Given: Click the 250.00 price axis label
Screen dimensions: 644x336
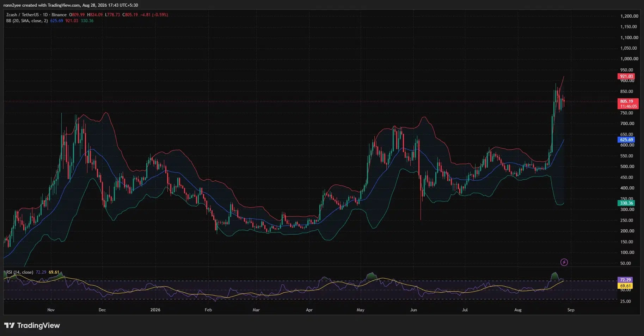Looking at the screenshot, I should coord(627,220).
